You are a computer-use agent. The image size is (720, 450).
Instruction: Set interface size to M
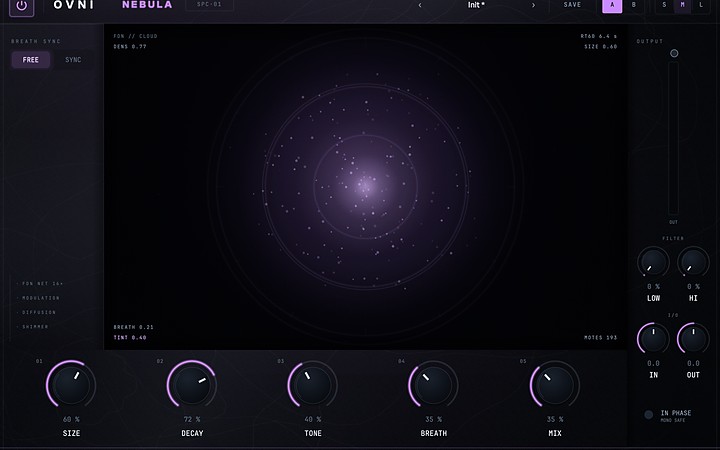(x=682, y=5)
